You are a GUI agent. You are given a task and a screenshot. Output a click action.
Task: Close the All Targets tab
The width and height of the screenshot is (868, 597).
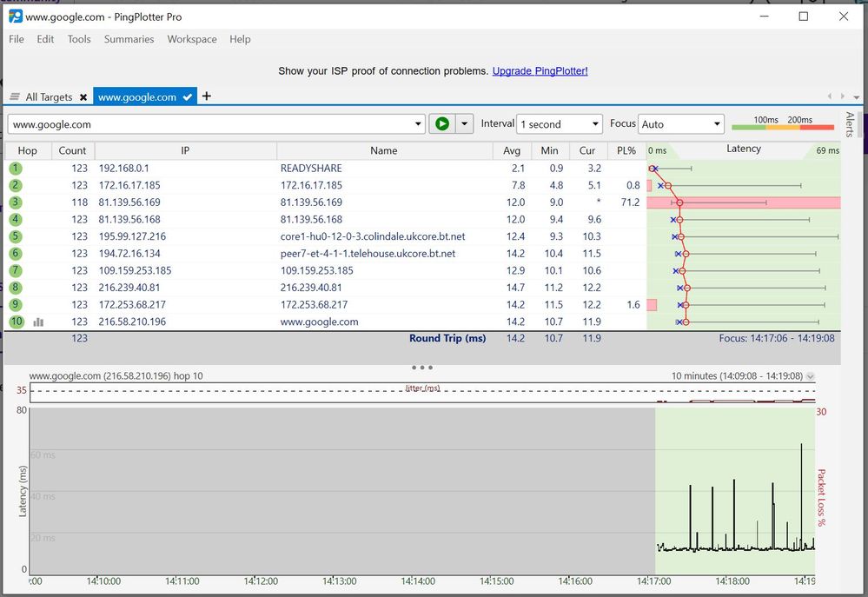coord(83,96)
